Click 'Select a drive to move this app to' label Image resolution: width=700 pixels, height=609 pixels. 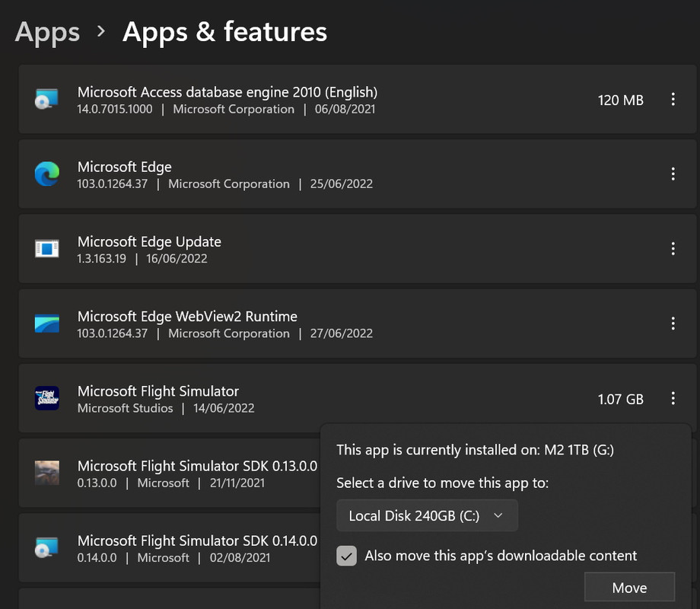(x=442, y=483)
